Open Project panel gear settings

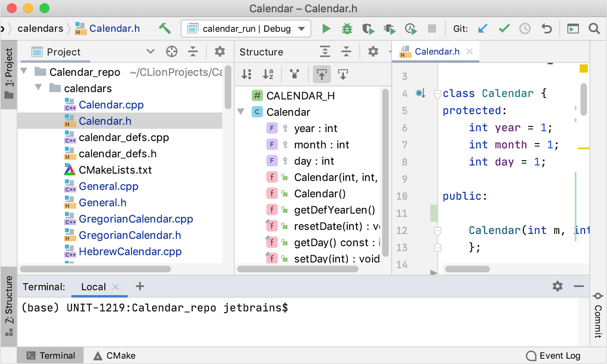[220, 52]
